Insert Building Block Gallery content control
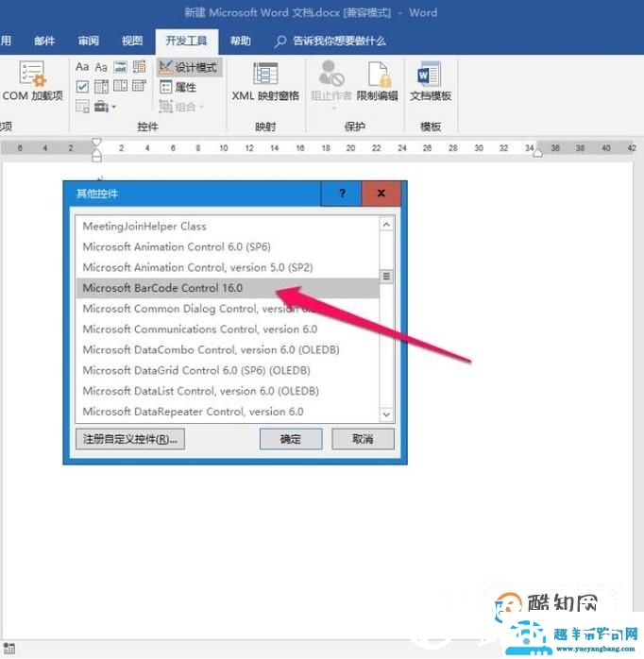 click(139, 67)
